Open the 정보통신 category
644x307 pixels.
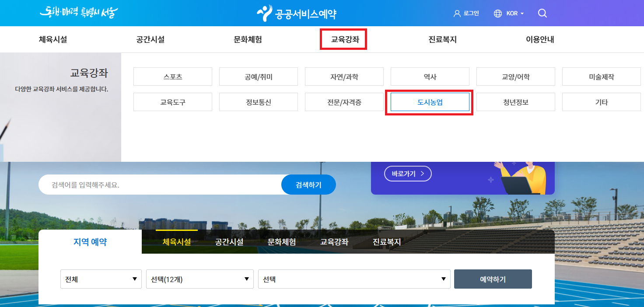pos(258,101)
